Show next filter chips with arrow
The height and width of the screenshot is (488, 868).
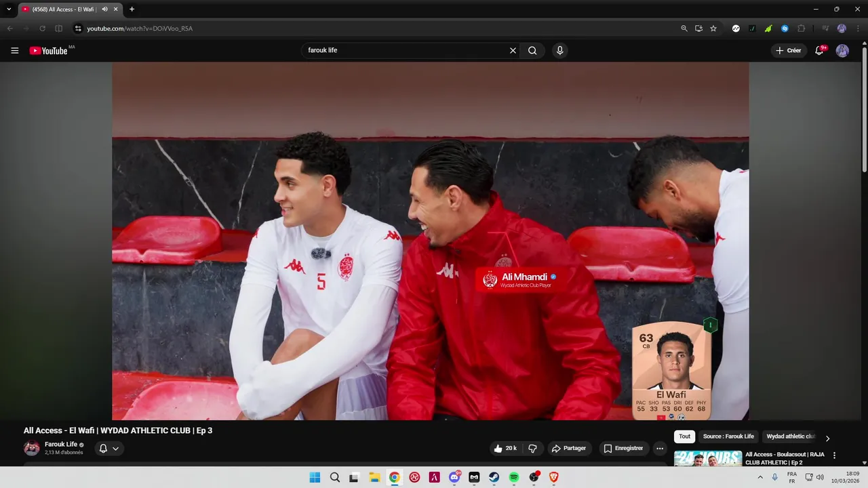coord(827,439)
